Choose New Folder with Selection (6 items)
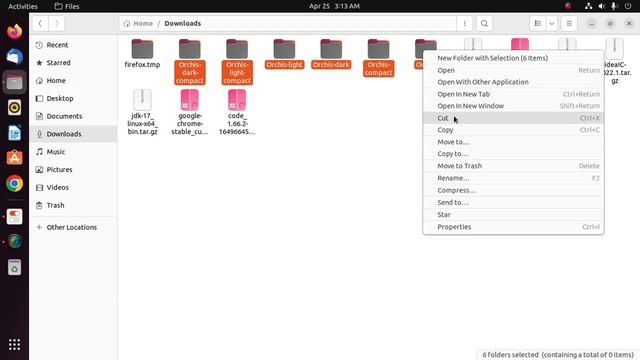The height and width of the screenshot is (360, 640). pyautogui.click(x=513, y=58)
